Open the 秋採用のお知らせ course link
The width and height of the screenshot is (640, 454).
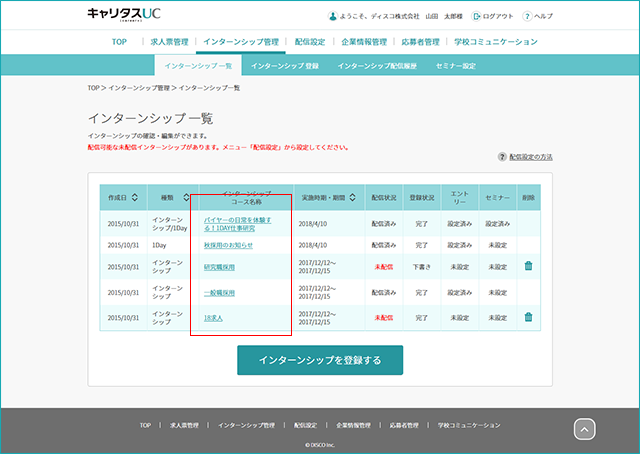pos(228,245)
